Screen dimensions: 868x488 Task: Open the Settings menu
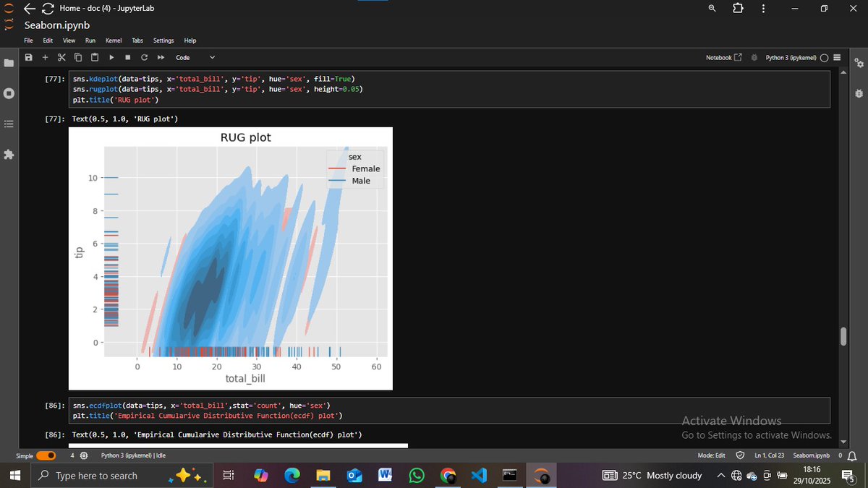pyautogui.click(x=163, y=40)
